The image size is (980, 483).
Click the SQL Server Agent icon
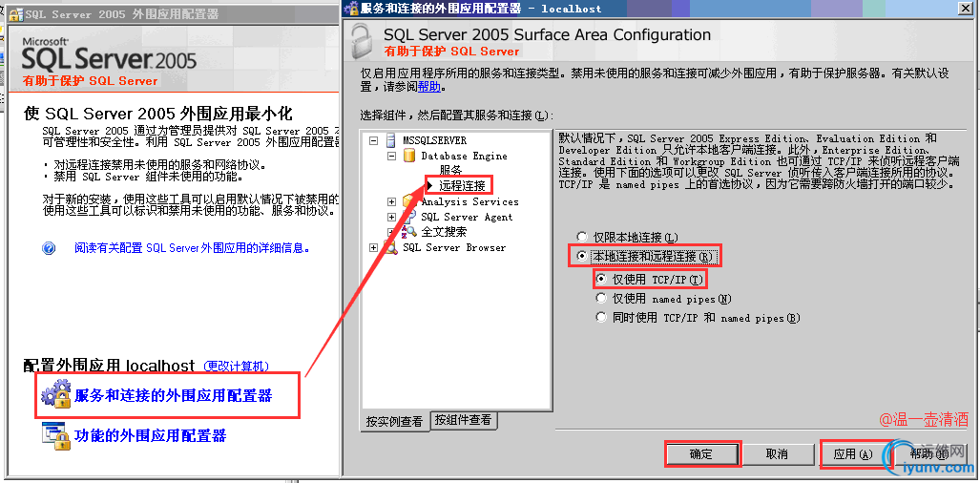[x=409, y=217]
